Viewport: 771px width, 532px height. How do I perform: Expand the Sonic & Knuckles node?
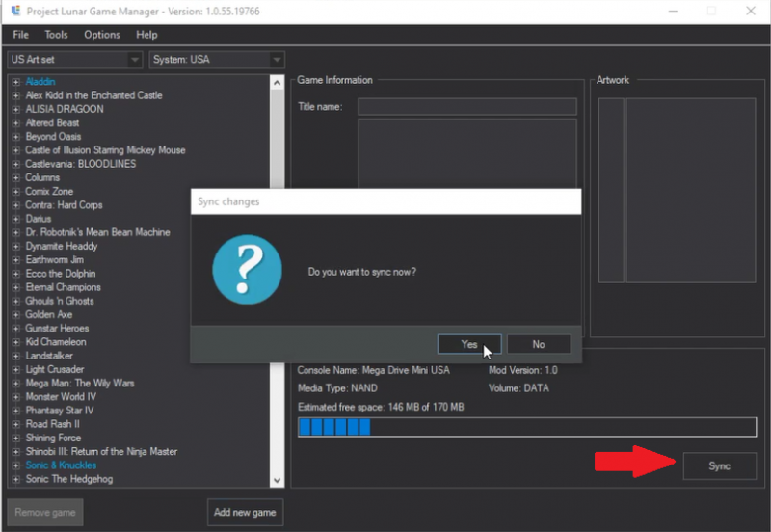pos(15,465)
